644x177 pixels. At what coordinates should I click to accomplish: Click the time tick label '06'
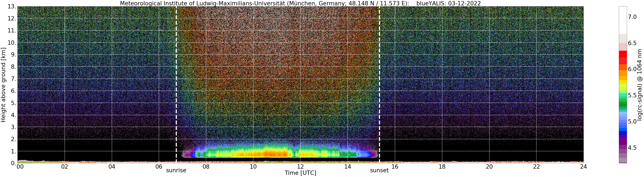pyautogui.click(x=159, y=166)
